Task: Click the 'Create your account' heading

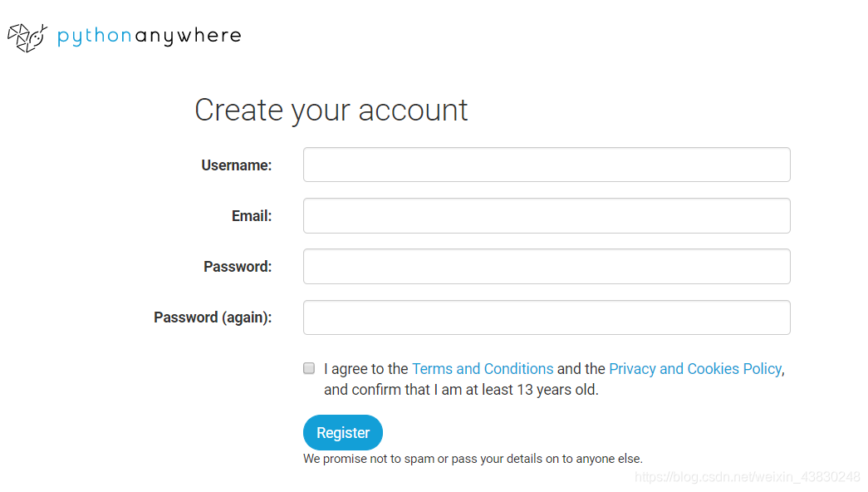Action: 331,110
